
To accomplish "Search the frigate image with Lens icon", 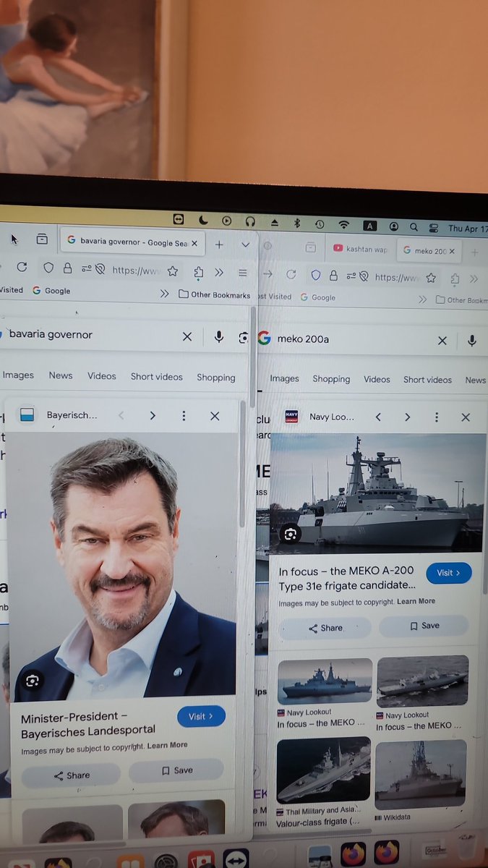I will click(290, 535).
